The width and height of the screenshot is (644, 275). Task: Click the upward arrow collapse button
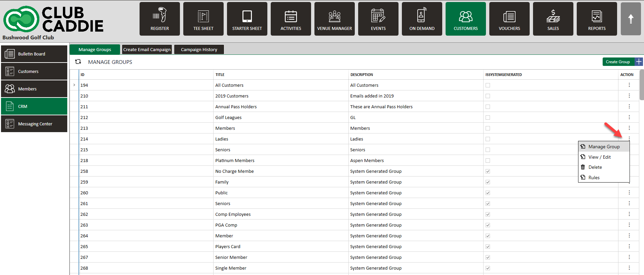(x=631, y=19)
